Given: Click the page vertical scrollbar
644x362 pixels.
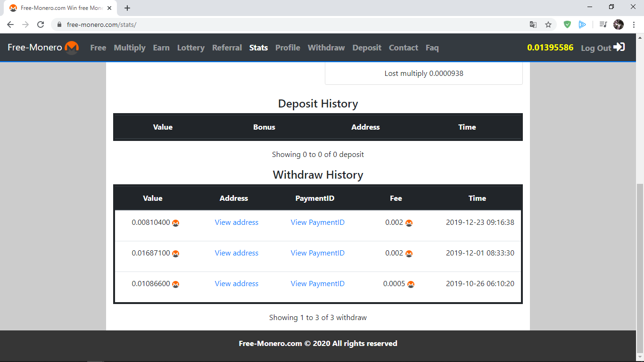Looking at the screenshot, I should (x=640, y=268).
